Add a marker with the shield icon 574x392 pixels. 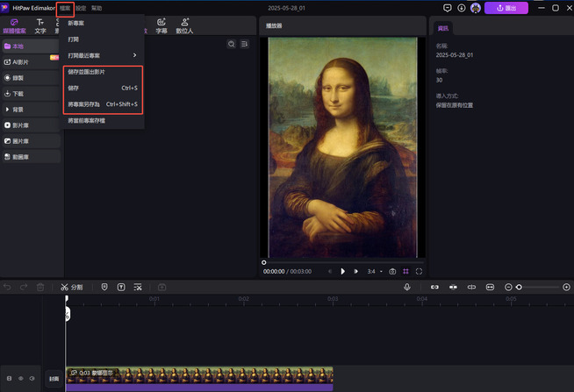(x=104, y=287)
